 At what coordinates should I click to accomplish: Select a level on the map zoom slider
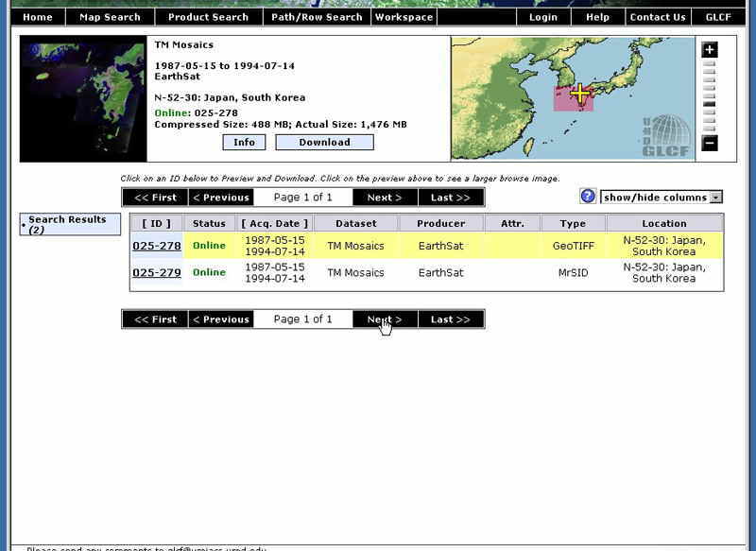[x=710, y=95]
